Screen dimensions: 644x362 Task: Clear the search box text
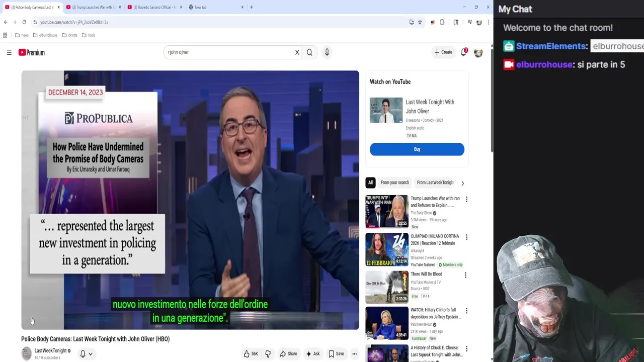[297, 52]
